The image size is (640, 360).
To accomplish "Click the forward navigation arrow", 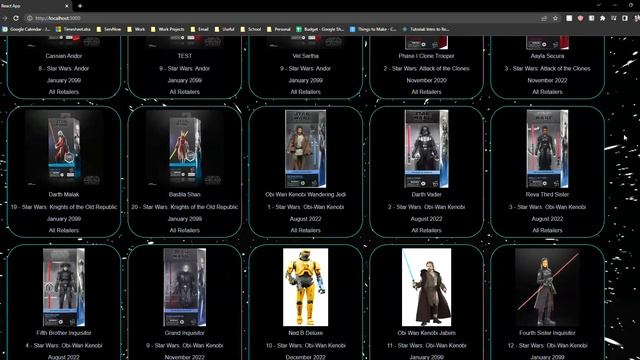I will (4, 18).
